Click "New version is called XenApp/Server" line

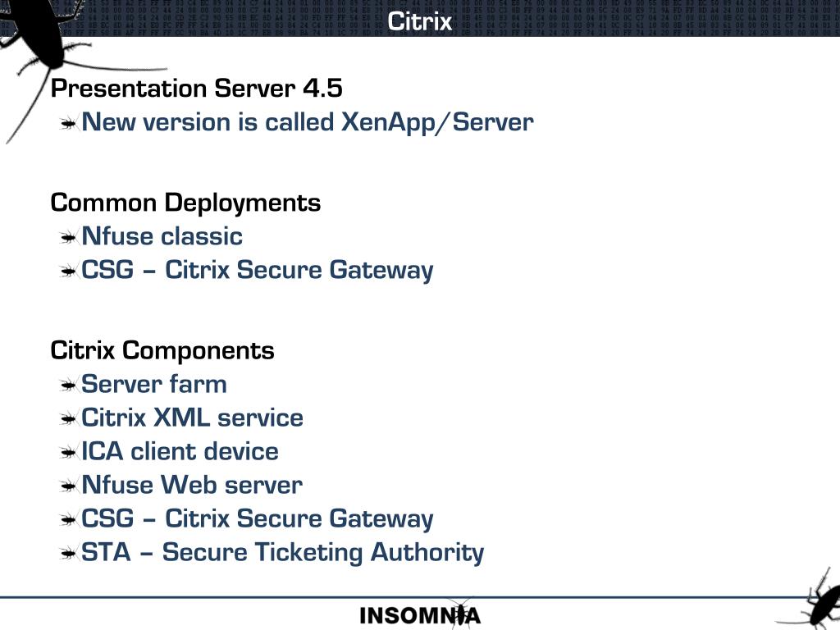click(x=308, y=123)
